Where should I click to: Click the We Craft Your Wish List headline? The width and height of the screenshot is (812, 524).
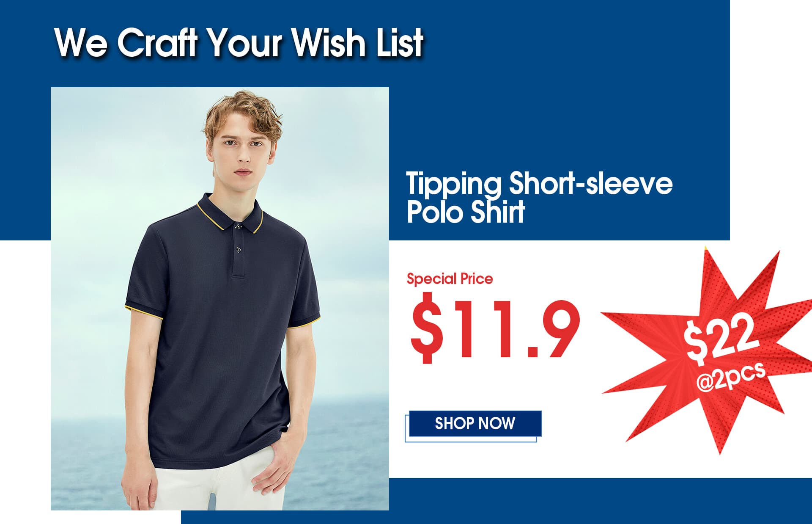[239, 42]
